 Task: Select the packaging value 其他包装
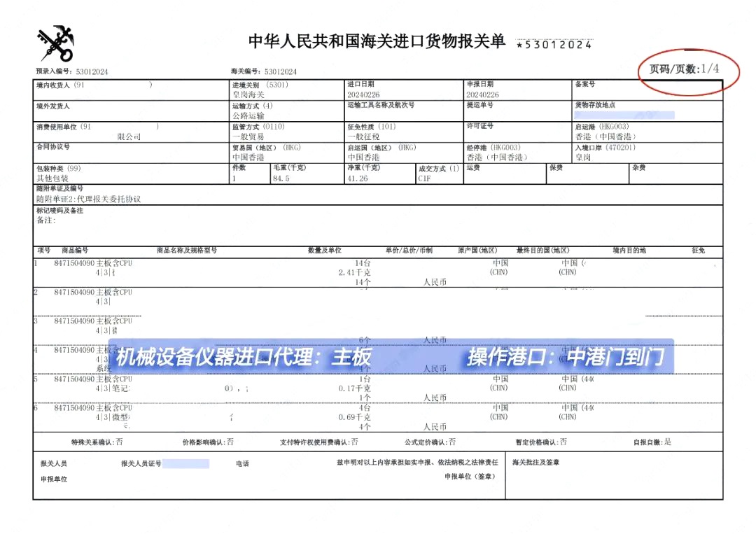click(x=52, y=178)
